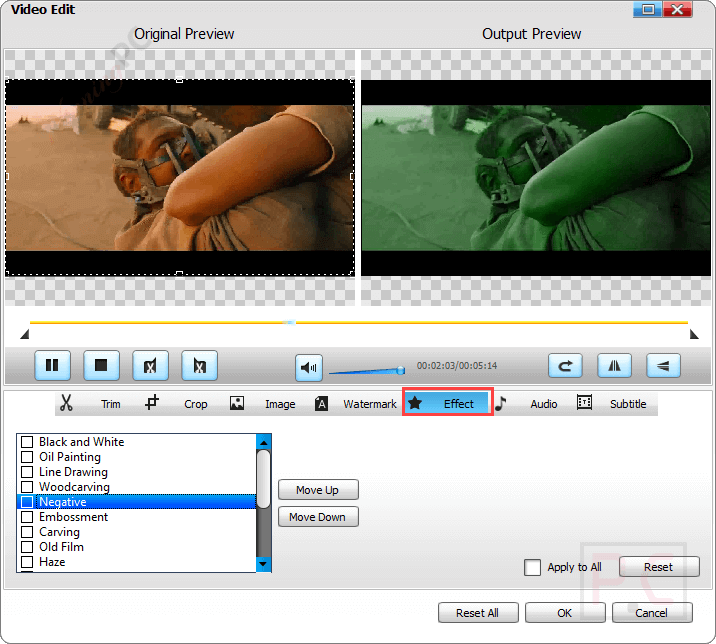Click the playback position on the timeline

(x=289, y=322)
